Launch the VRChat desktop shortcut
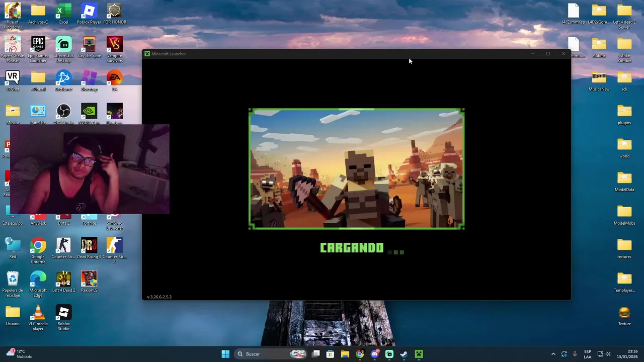The height and width of the screenshot is (362, 644). pyautogui.click(x=13, y=80)
